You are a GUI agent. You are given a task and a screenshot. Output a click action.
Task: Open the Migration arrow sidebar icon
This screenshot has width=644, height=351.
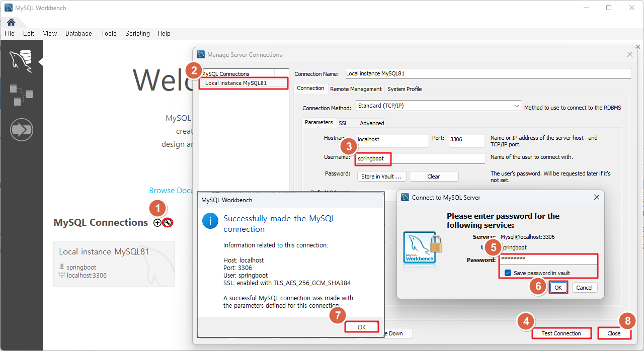click(21, 130)
